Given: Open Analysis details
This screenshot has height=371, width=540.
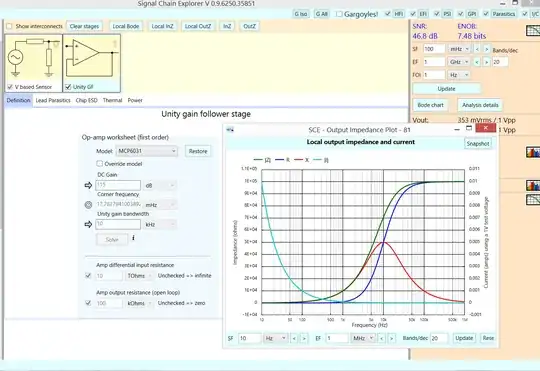Looking at the screenshot, I should click(480, 105).
